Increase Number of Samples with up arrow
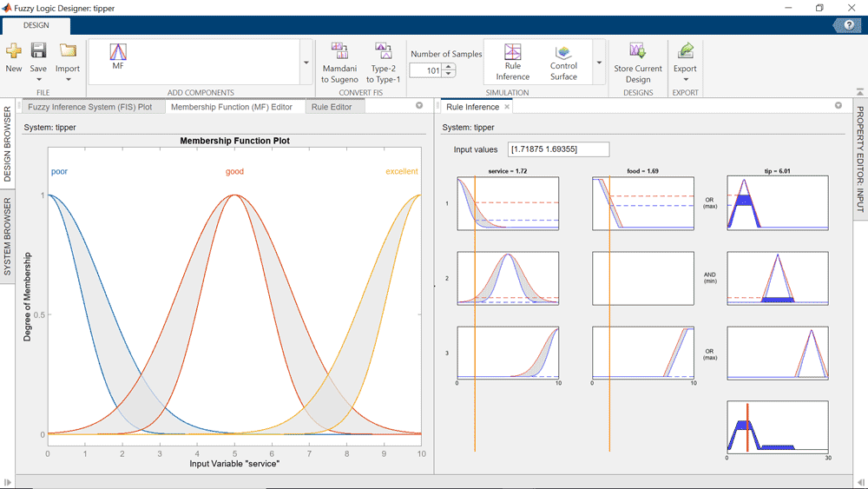 [449, 67]
